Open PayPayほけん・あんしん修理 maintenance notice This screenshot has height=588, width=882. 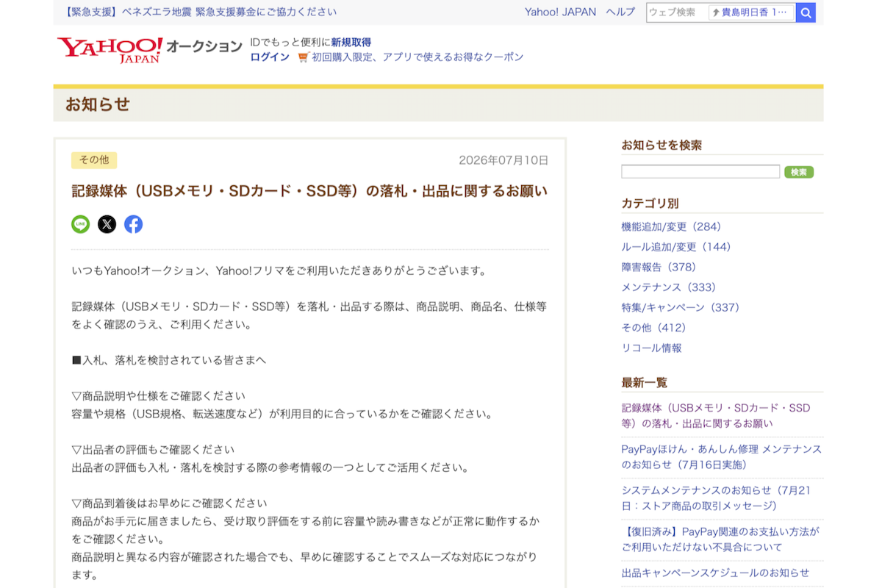tap(722, 456)
